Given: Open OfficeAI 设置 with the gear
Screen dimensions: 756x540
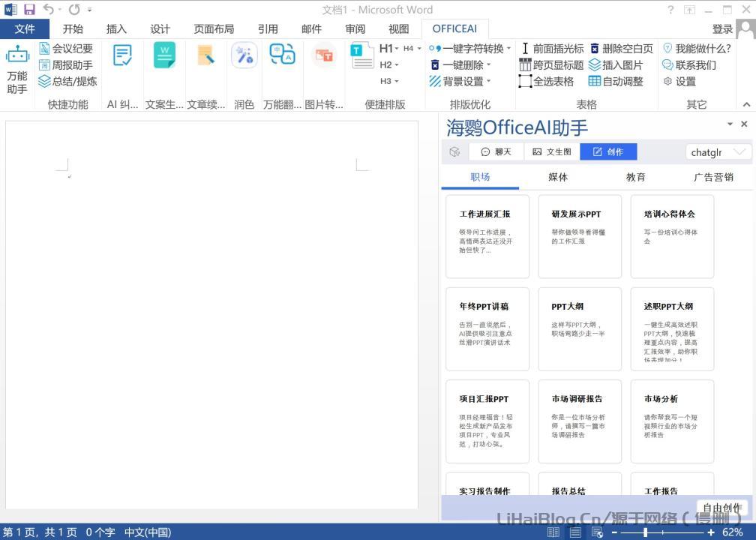Looking at the screenshot, I should pos(679,82).
